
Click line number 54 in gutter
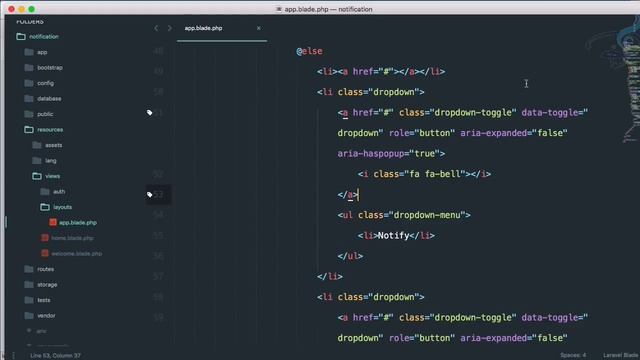pos(158,215)
